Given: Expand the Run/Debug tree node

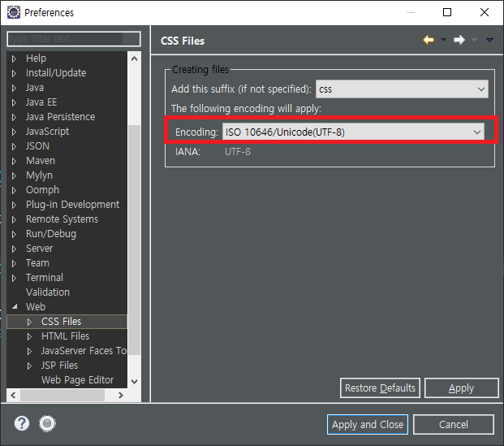Looking at the screenshot, I should pyautogui.click(x=14, y=234).
